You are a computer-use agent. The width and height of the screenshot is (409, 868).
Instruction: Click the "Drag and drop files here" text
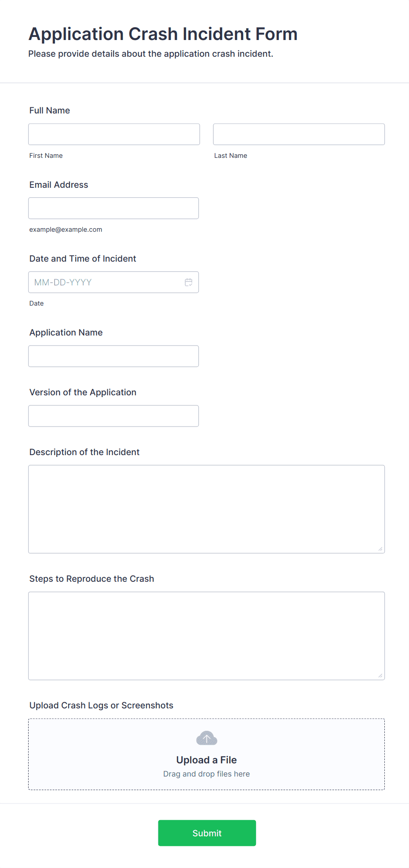tap(206, 774)
